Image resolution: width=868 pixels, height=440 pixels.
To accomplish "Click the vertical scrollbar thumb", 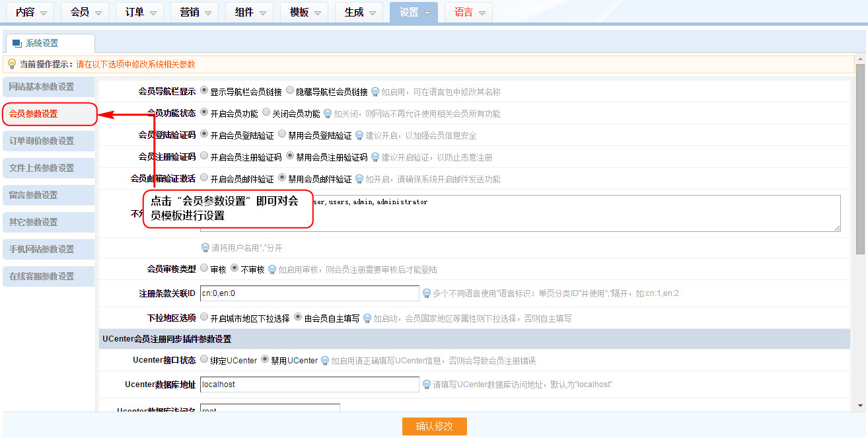I will tap(860, 159).
